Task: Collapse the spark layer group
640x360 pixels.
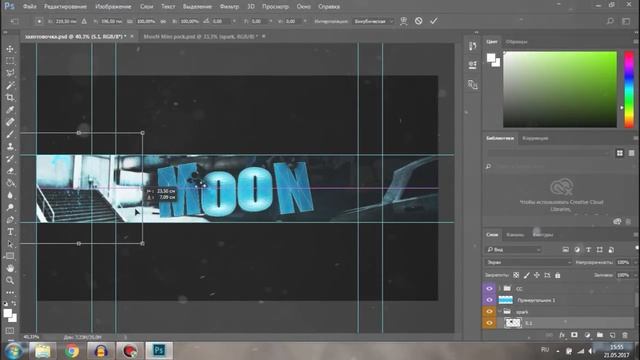Action: pos(500,311)
